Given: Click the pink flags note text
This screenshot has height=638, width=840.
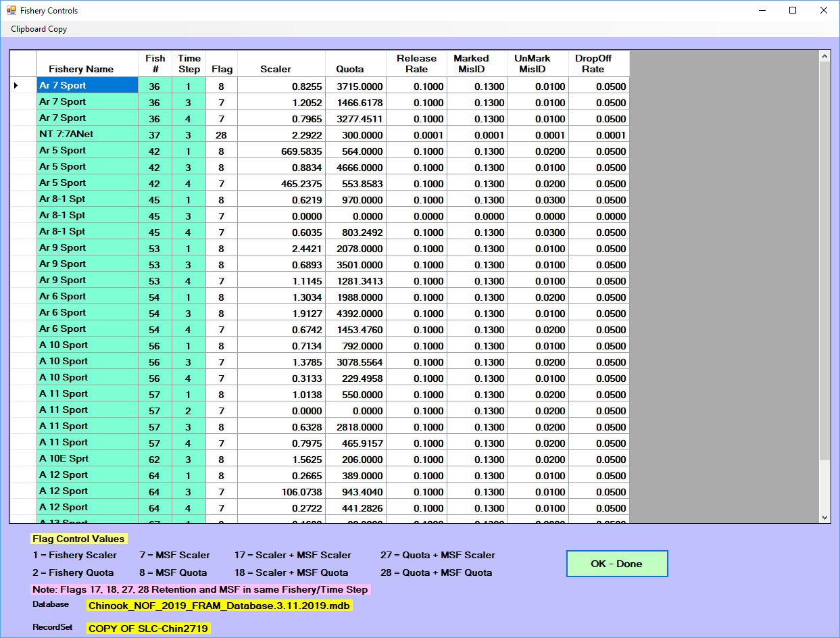Looking at the screenshot, I should point(200,589).
